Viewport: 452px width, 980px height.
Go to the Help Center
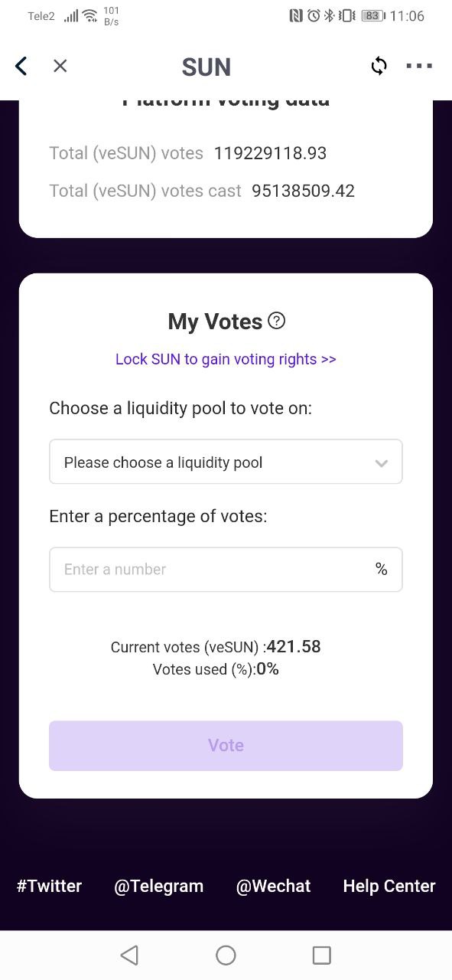[x=389, y=886]
